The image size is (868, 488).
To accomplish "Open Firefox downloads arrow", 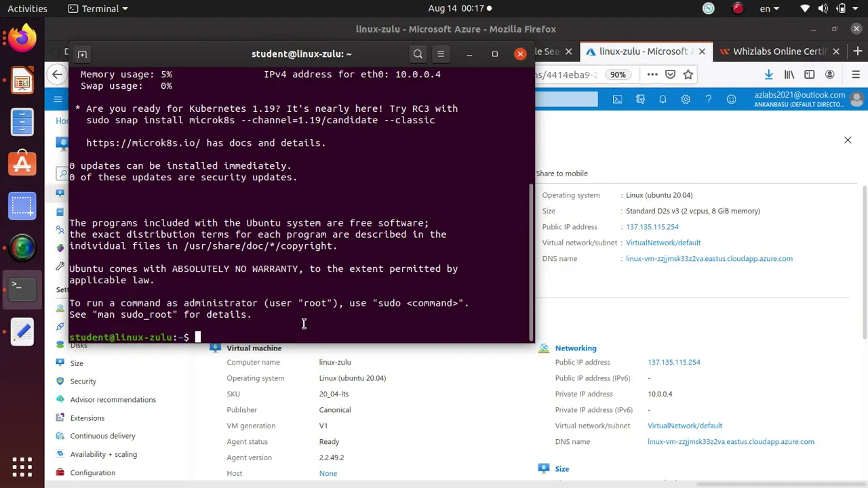I will coord(768,75).
